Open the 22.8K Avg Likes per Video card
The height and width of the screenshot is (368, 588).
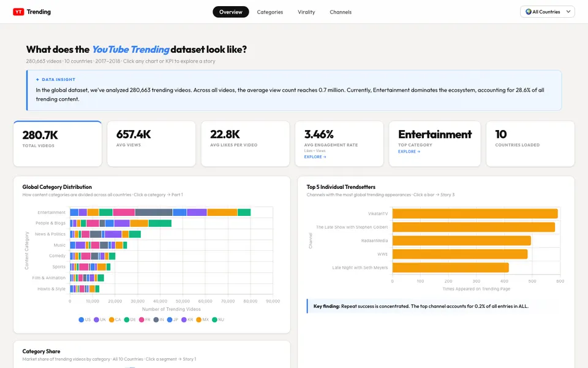245,144
